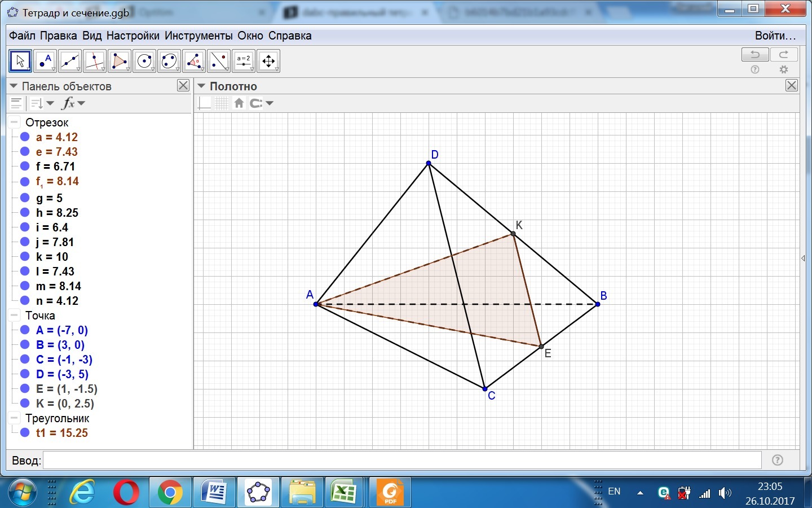Click the Redo arrow button

784,55
